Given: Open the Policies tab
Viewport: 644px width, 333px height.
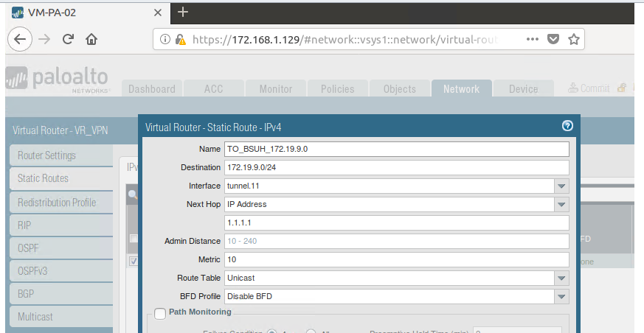Looking at the screenshot, I should tap(338, 88).
